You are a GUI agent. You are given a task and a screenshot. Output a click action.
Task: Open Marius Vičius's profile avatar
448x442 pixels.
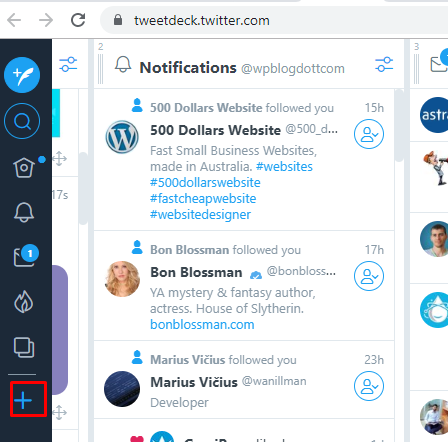point(122,389)
